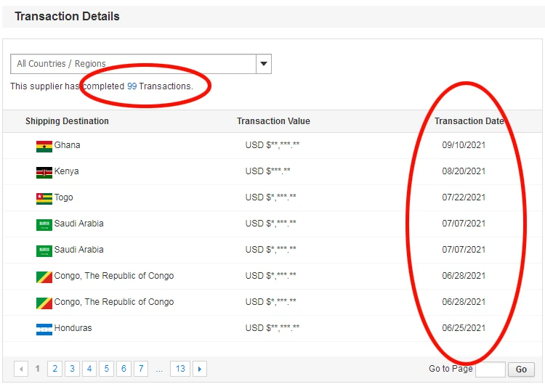Go to next page using arrow
Image resolution: width=545 pixels, height=392 pixels.
(x=200, y=369)
